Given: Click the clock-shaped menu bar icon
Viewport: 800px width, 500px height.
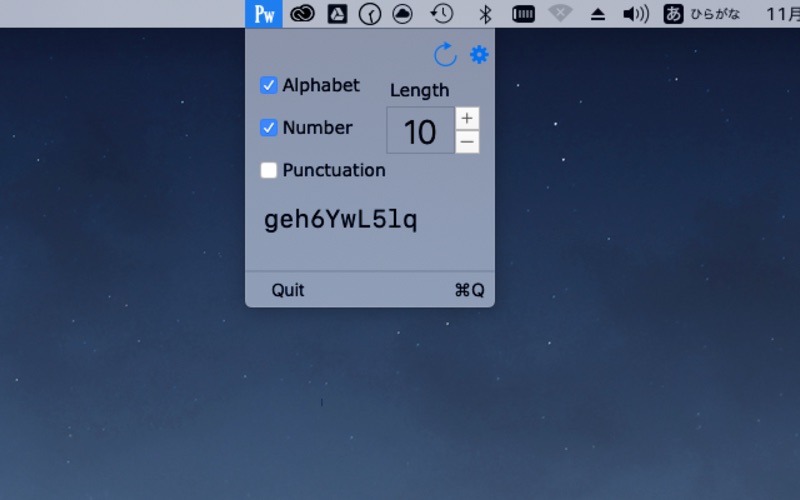Looking at the screenshot, I should click(370, 14).
